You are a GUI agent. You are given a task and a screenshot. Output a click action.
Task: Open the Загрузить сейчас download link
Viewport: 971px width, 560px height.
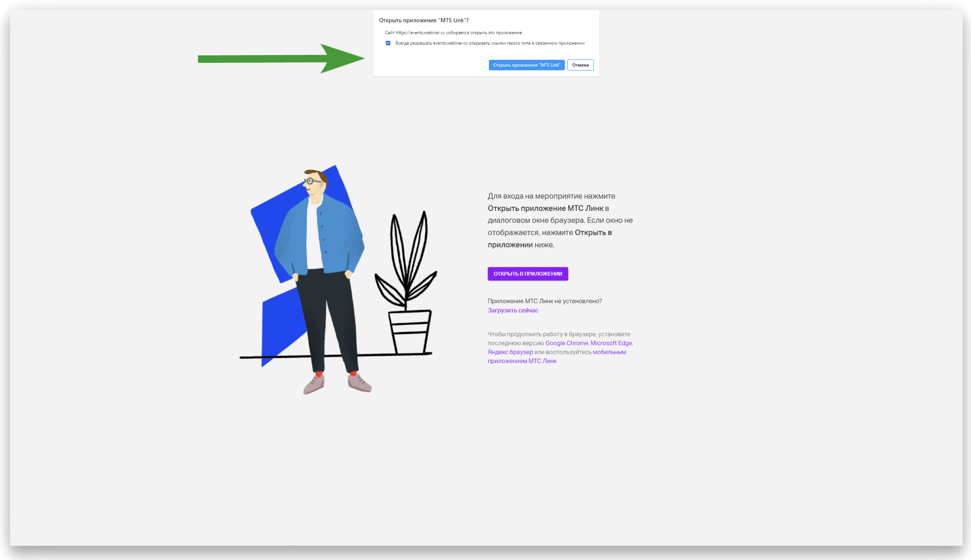(x=512, y=310)
